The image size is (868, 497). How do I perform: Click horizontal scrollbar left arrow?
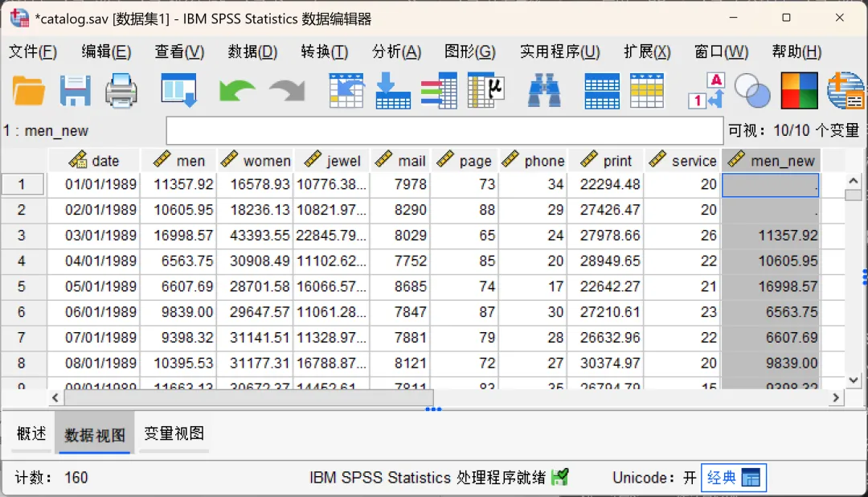tap(55, 397)
